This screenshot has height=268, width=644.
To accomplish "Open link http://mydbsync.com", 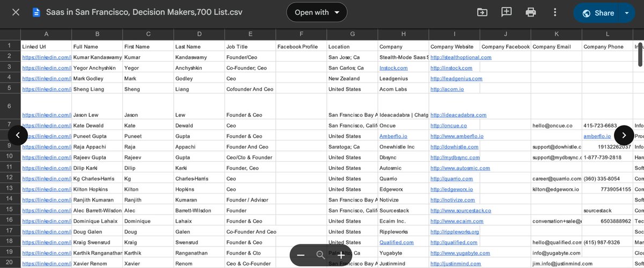I will coord(455,158).
